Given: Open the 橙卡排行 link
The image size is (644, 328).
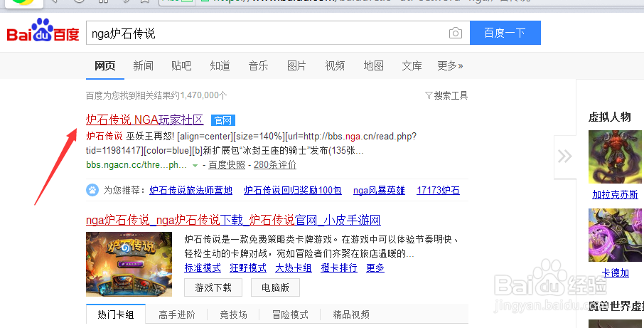Looking at the screenshot, I should pyautogui.click(x=339, y=268).
